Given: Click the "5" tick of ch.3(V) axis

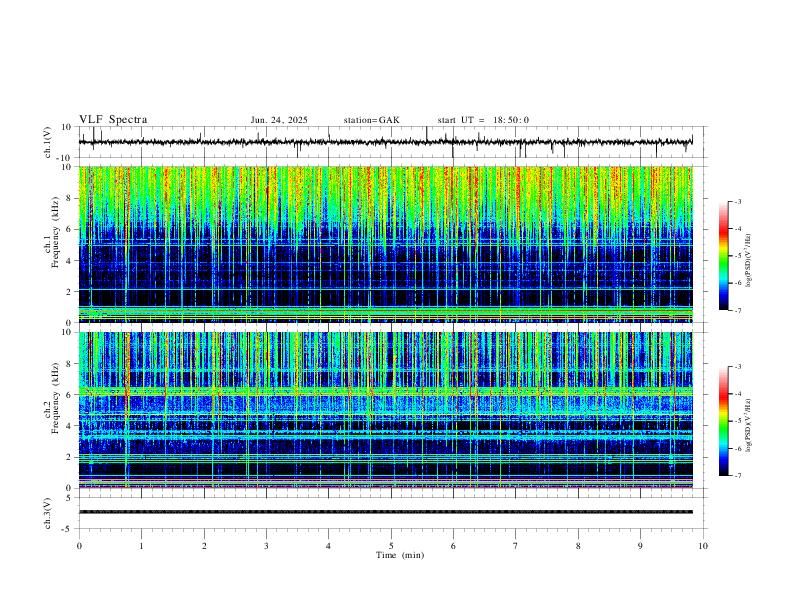Looking at the screenshot, I should 69,498.
